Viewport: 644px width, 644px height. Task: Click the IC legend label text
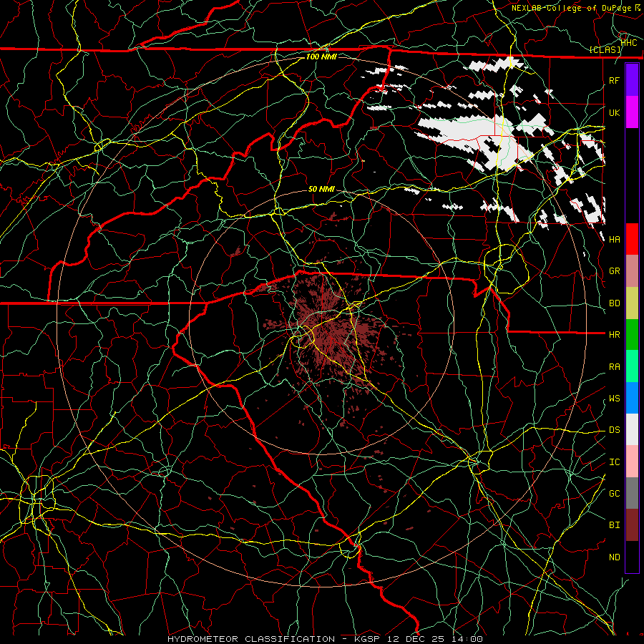[x=615, y=462]
